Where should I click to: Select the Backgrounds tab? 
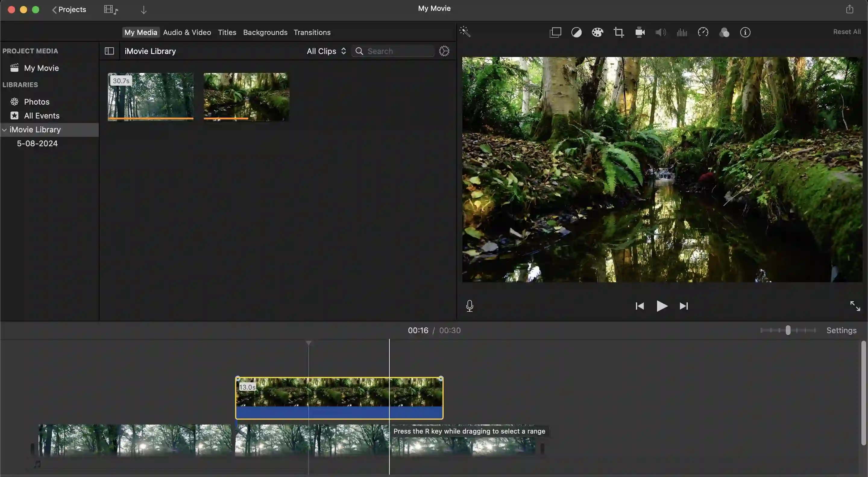[265, 32]
